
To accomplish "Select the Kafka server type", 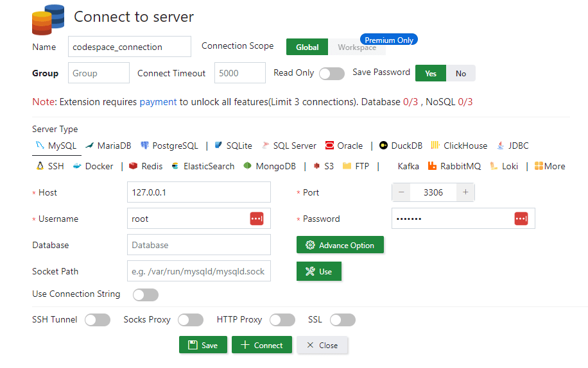I will coord(408,166).
